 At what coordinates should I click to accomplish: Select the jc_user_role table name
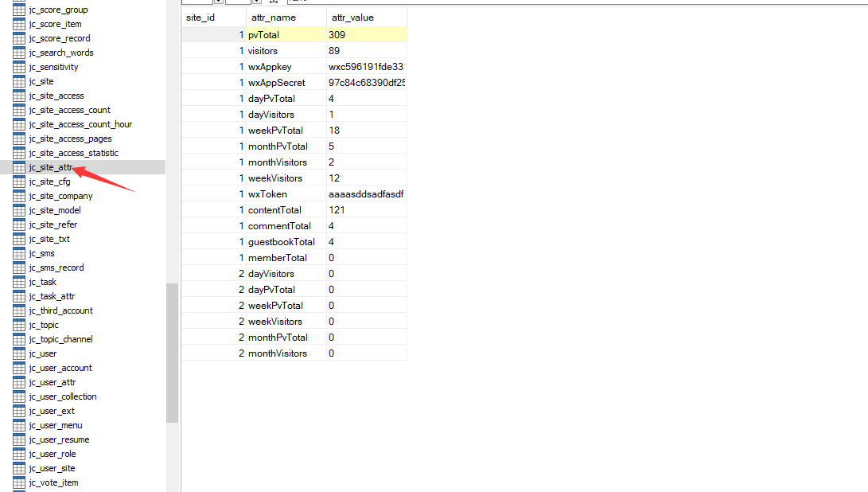click(52, 455)
